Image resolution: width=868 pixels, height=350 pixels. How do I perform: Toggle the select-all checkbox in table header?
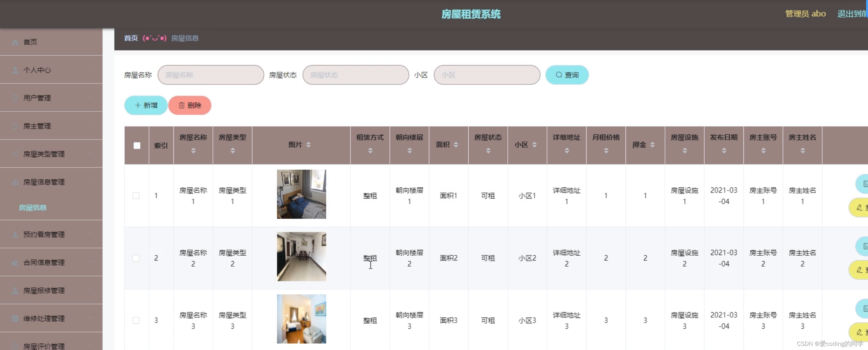tap(137, 145)
